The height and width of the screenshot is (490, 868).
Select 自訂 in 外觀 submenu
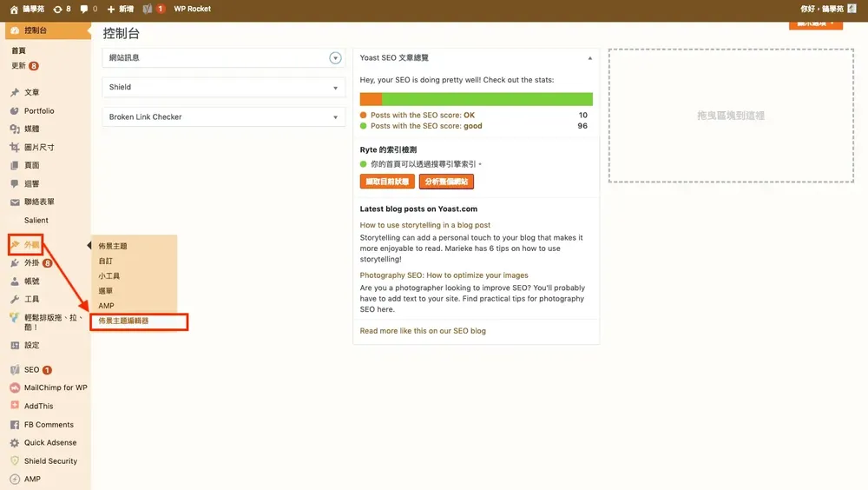click(106, 261)
